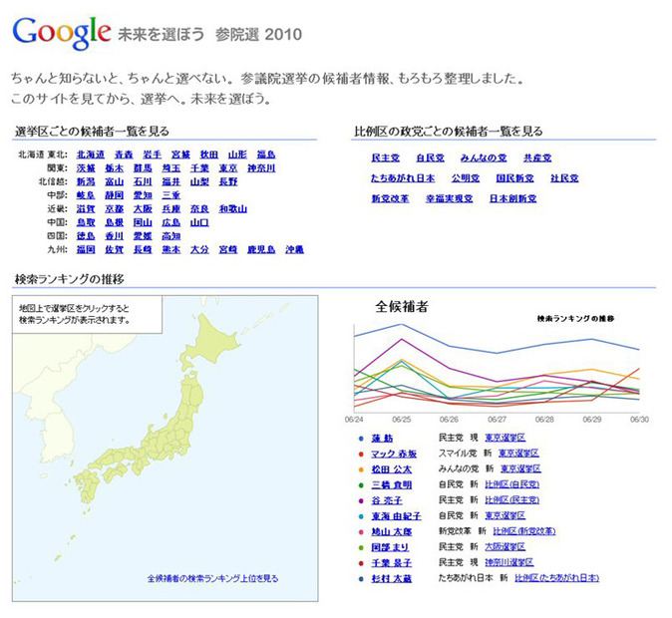Open 大阪選挙区 link in 岡部まり's row

[504, 547]
